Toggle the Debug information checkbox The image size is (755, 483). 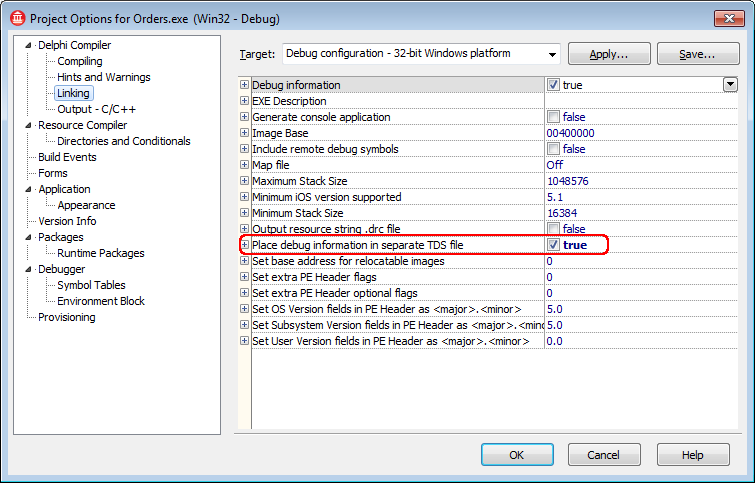click(x=554, y=85)
